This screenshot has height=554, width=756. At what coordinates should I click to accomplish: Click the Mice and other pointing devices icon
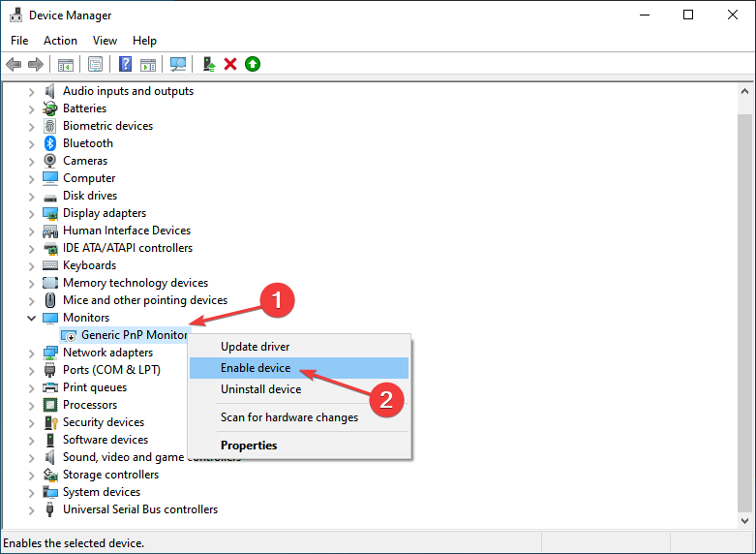tap(50, 300)
